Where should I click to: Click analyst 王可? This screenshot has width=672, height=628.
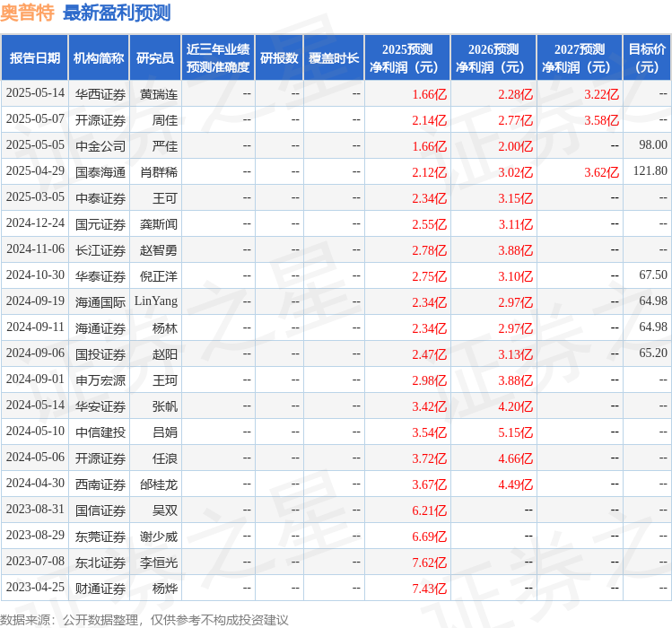click(x=165, y=198)
